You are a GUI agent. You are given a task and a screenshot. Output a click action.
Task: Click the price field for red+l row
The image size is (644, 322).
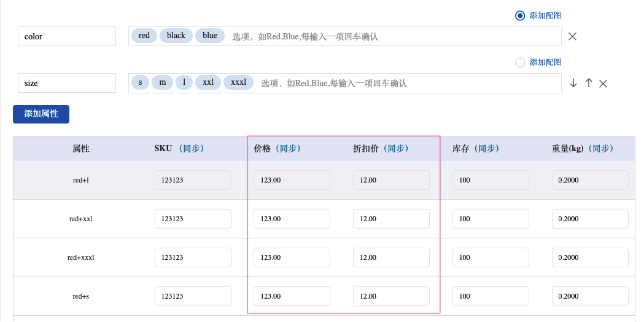click(x=292, y=180)
